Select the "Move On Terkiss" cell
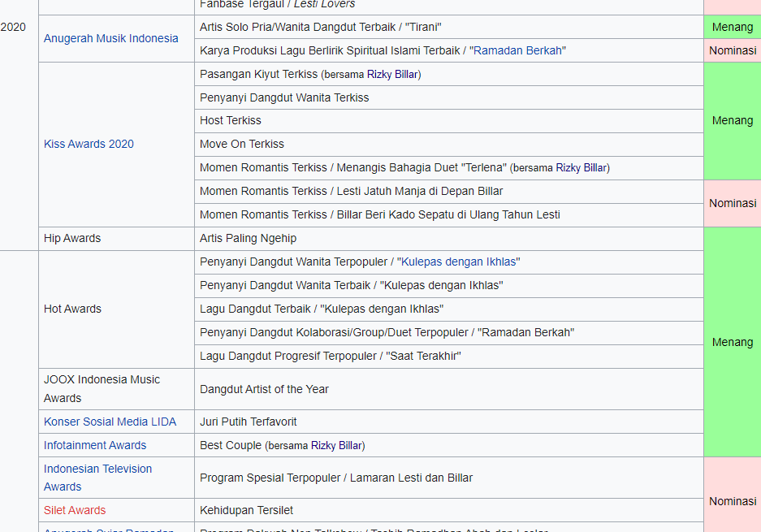Screen dimensions: 761x532 click(x=449, y=144)
